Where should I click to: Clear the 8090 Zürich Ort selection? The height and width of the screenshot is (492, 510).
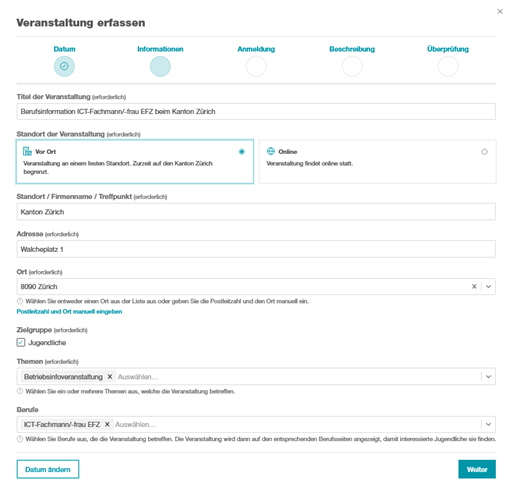(x=474, y=286)
